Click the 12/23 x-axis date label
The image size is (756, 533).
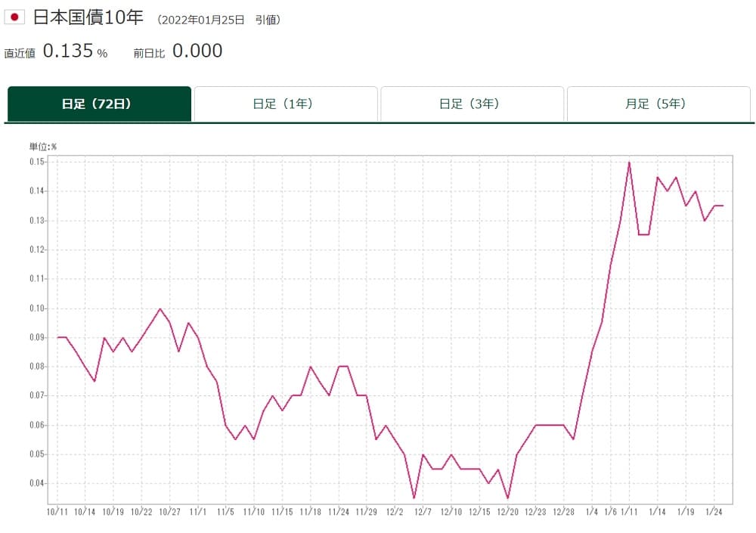[x=535, y=512]
